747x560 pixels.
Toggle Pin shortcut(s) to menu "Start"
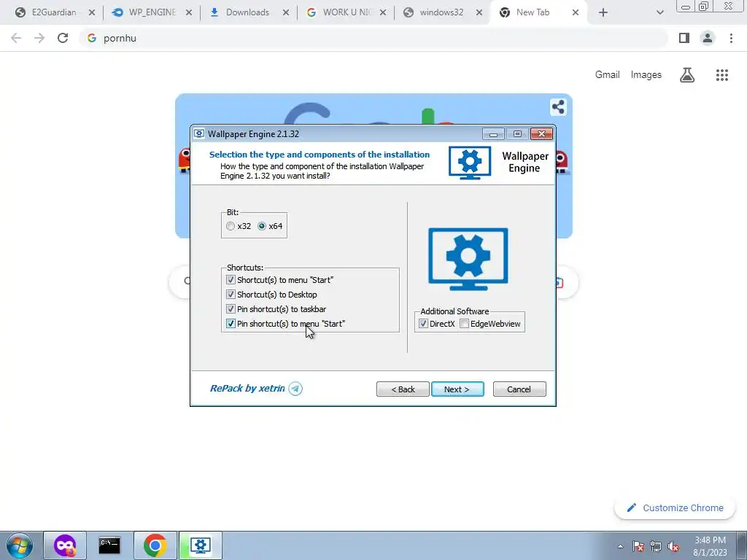click(231, 324)
